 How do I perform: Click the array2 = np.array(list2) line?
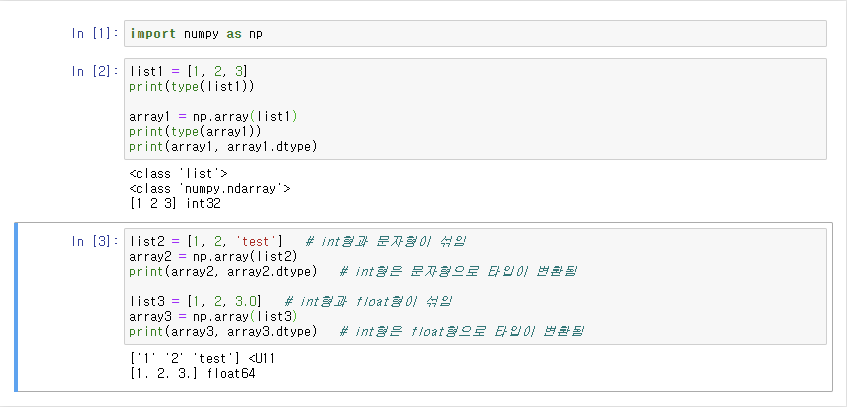213,256
